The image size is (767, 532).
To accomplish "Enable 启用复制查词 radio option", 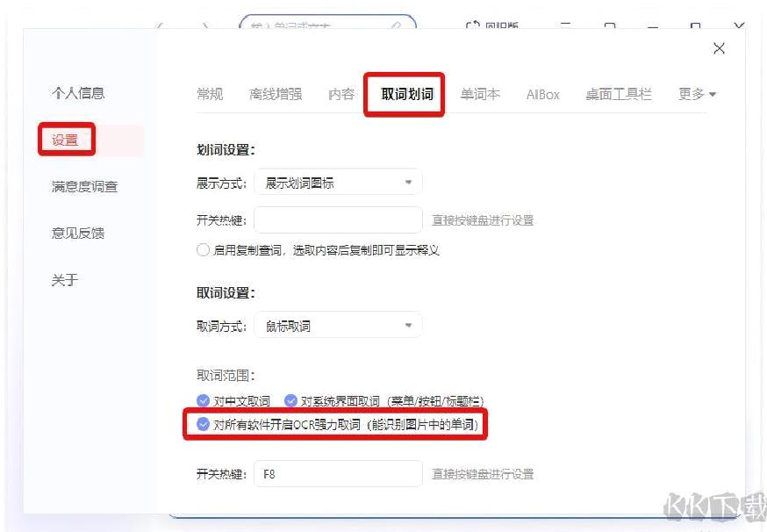I will tap(203, 250).
